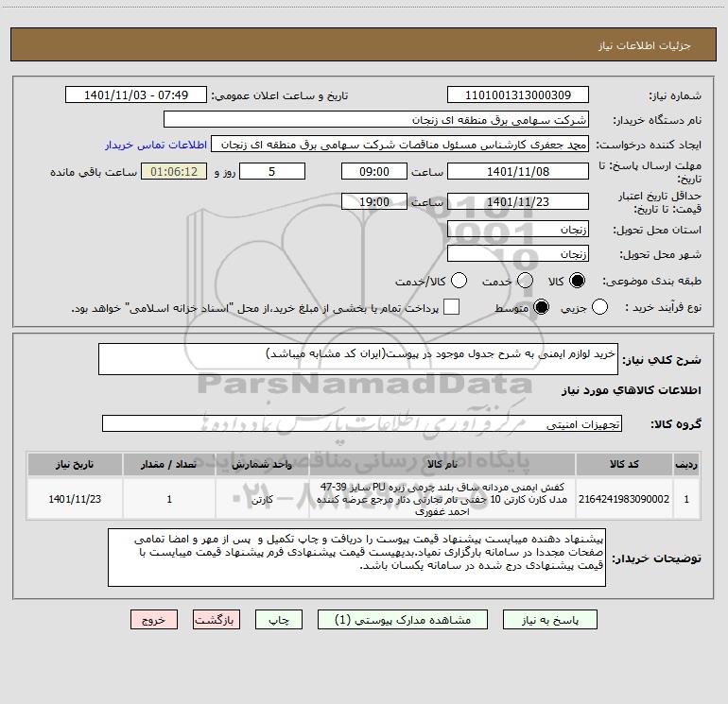
Task: Select the خدمت radio button
Action: pos(525,281)
